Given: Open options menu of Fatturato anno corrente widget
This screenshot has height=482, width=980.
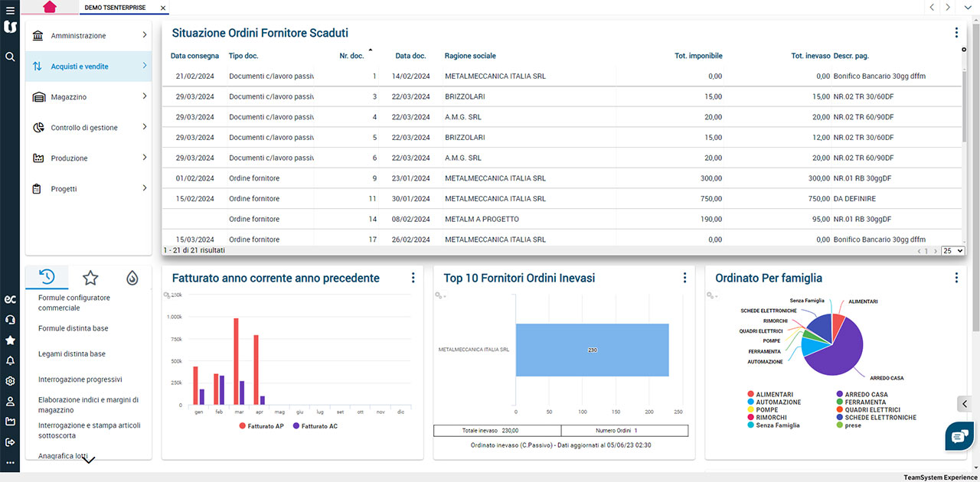Looking at the screenshot, I should 413,278.
